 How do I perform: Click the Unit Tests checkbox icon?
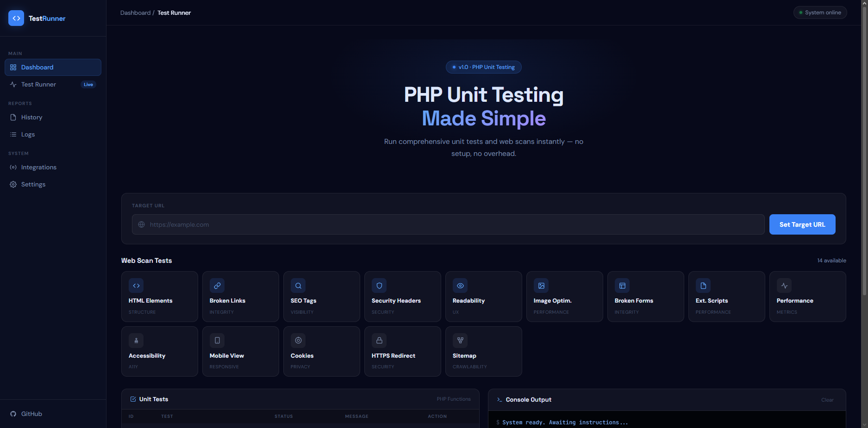[133, 399]
